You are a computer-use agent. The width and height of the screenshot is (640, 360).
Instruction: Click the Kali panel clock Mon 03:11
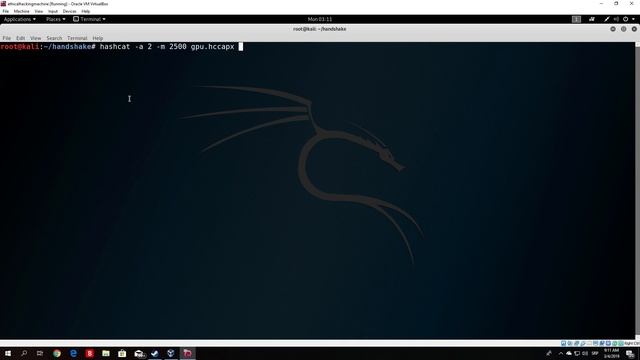[320, 19]
